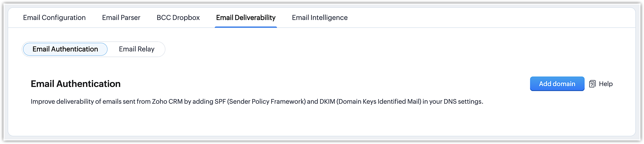The image size is (644, 144).
Task: Click the blue underline below Email Deliverability
Action: click(x=246, y=27)
